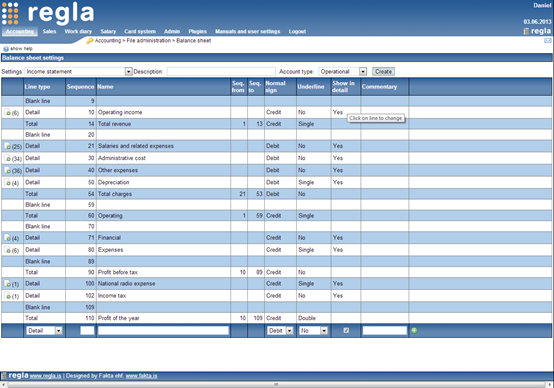Click the Sequence column header
This screenshot has width=554, height=388.
[x=81, y=87]
